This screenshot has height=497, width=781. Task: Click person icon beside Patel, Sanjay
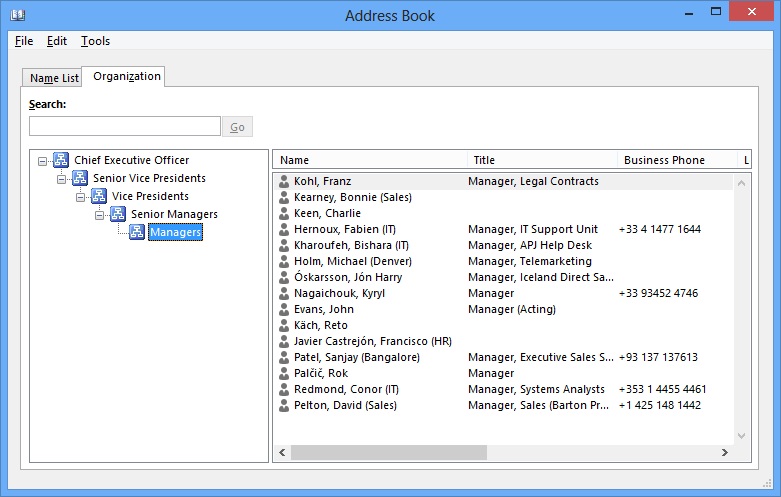pyautogui.click(x=285, y=358)
